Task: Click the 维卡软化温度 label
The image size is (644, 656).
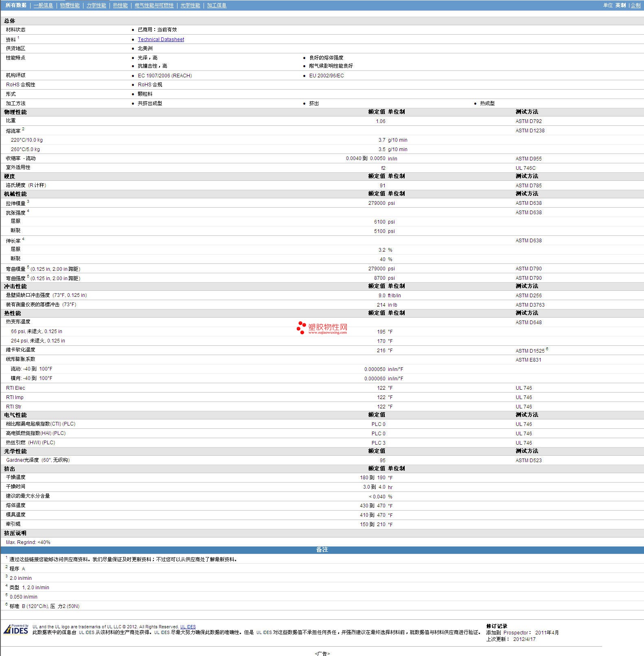Action: (x=20, y=350)
